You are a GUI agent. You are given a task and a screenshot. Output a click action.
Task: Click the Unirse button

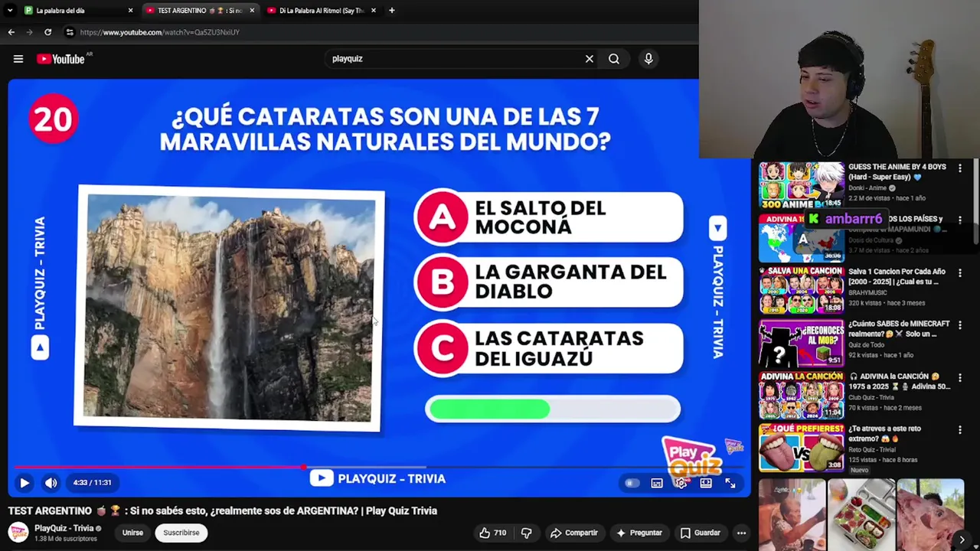click(132, 533)
